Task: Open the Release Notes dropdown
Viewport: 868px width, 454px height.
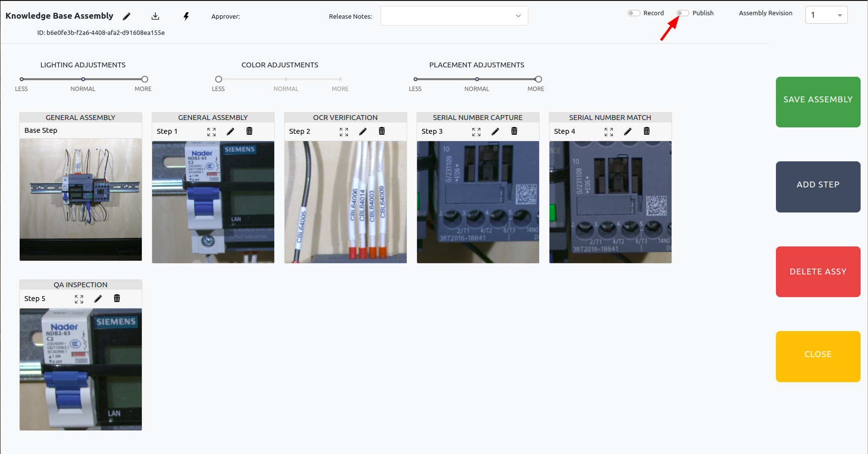Action: (x=454, y=16)
